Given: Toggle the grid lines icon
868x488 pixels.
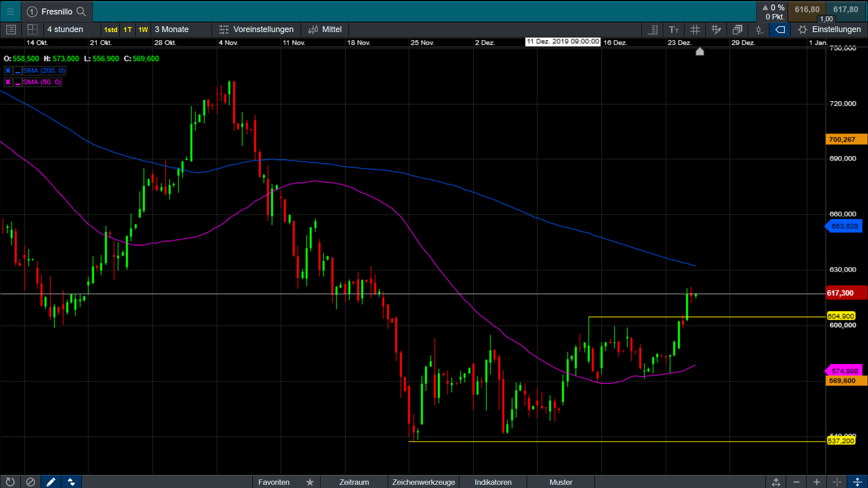Looking at the screenshot, I should point(695,30).
